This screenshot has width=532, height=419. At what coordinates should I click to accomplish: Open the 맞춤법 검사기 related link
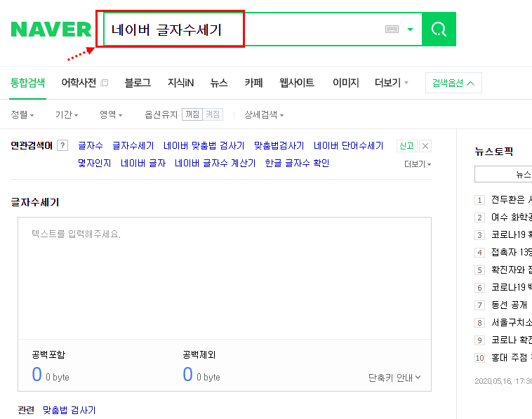point(69,410)
